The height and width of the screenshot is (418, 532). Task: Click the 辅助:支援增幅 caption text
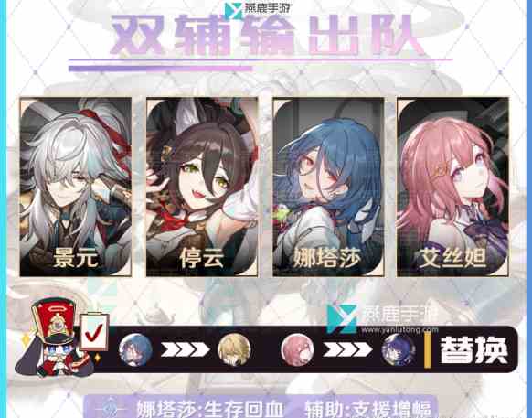367,409
